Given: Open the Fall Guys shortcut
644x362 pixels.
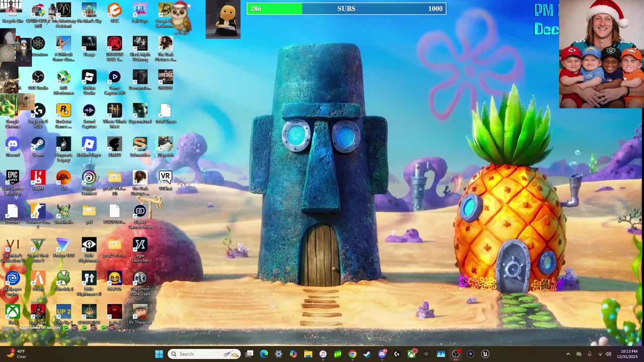Looking at the screenshot, I should click(140, 13).
